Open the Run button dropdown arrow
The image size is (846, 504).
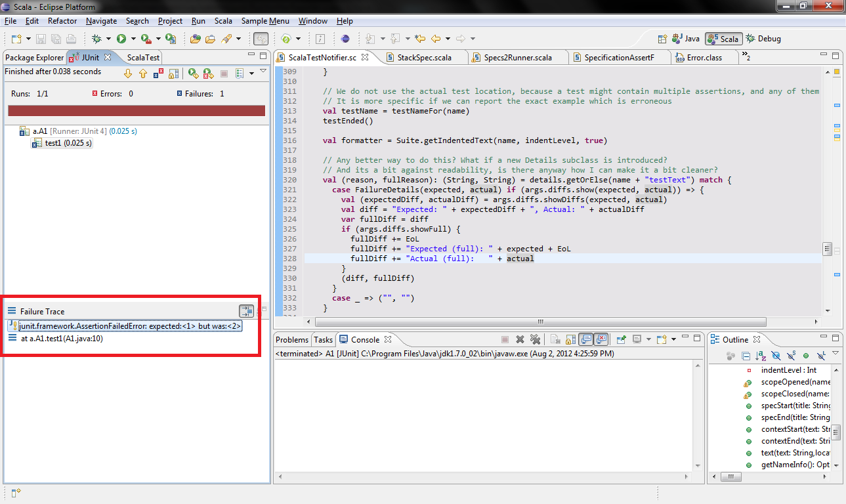point(133,39)
